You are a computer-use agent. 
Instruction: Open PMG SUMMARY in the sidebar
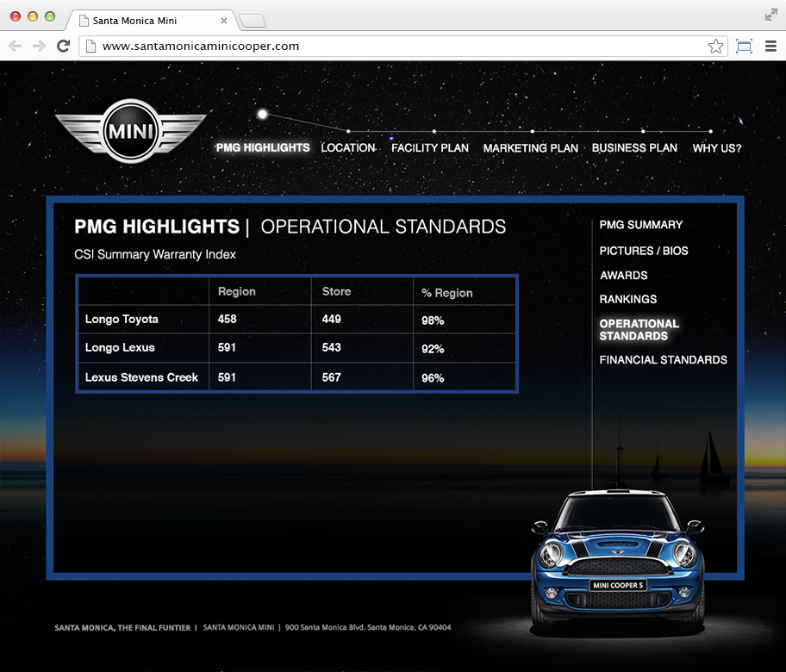click(641, 225)
